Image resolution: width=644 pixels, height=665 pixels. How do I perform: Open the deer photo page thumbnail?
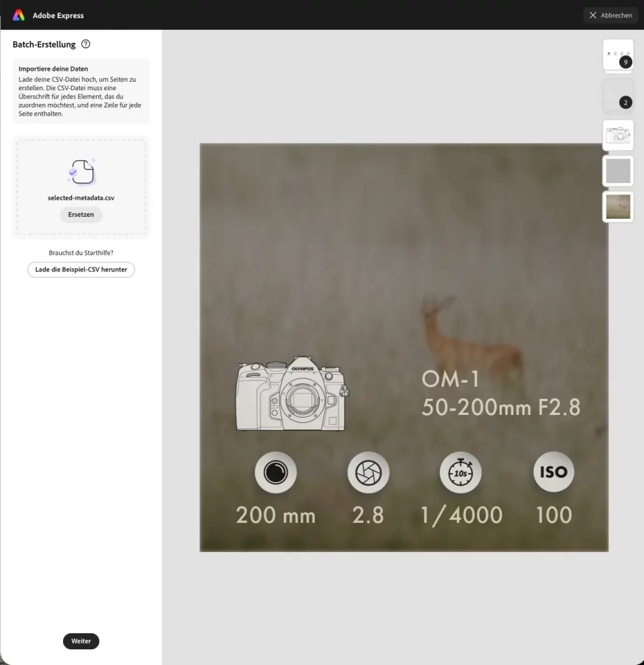[x=617, y=207]
